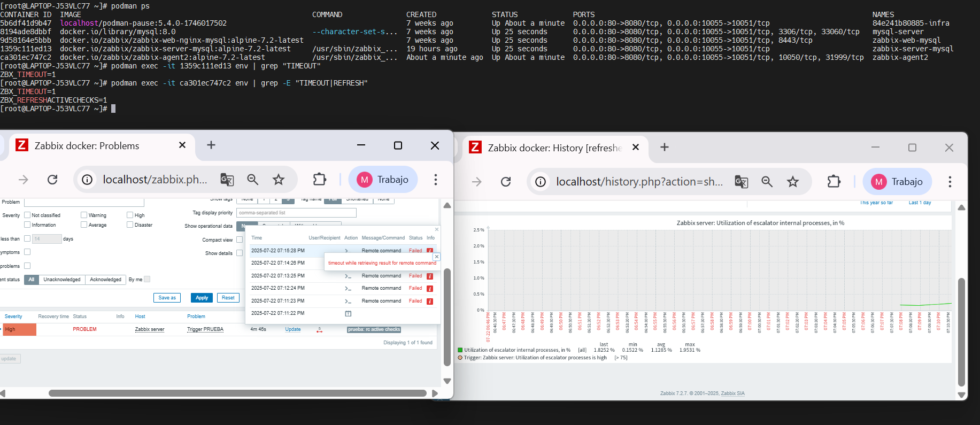Screen dimensions: 980x425
Task: Sort problems by Severity column header
Action: (x=13, y=316)
